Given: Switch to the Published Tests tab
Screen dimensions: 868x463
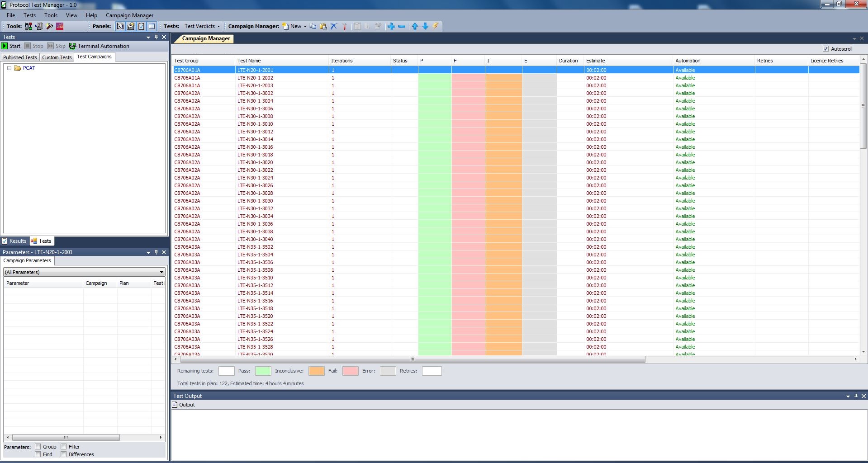Looking at the screenshot, I should pos(20,57).
